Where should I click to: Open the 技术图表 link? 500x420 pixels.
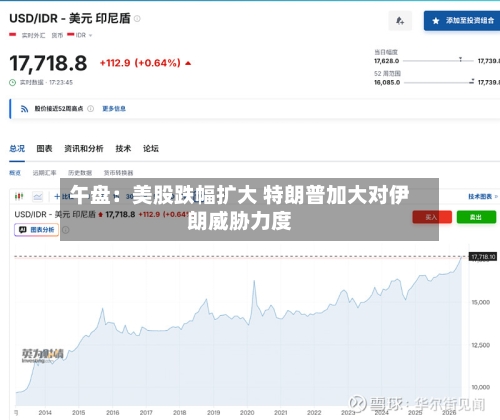point(483,197)
